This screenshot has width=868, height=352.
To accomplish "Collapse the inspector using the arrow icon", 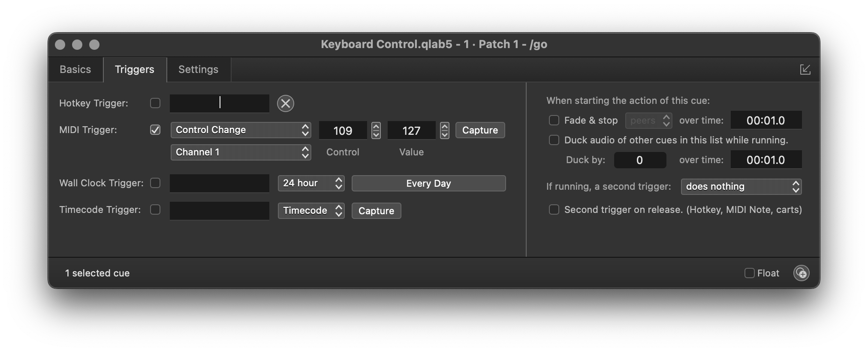I will tap(806, 69).
